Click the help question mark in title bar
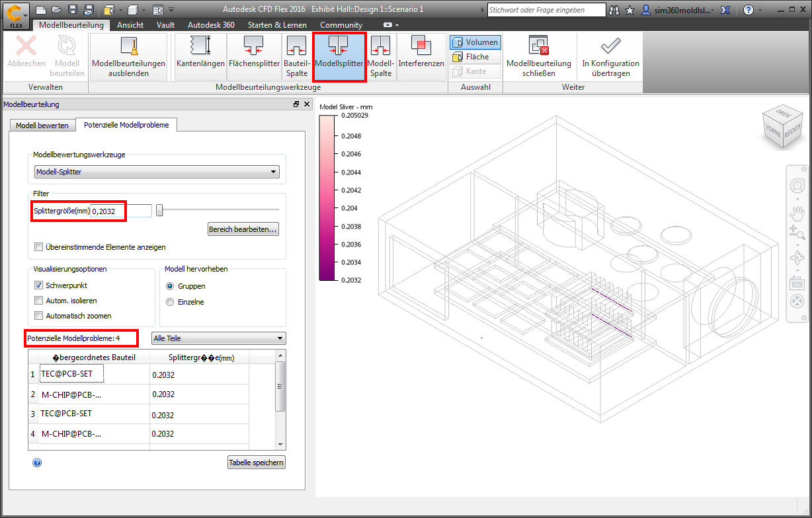 click(x=748, y=10)
